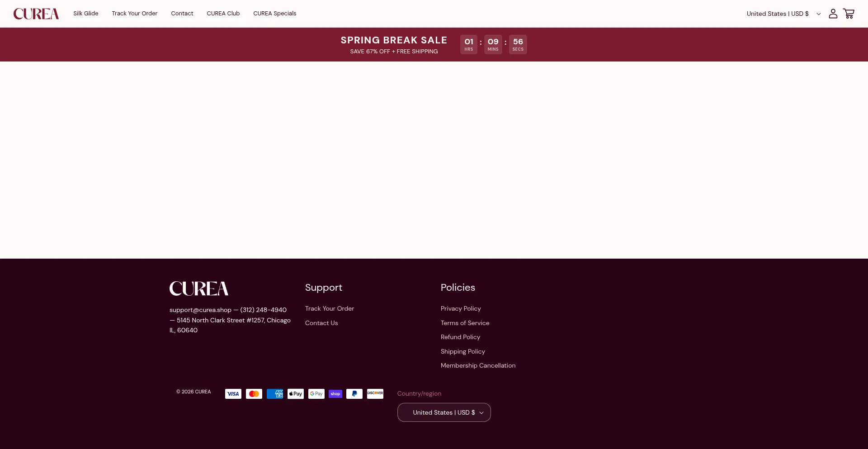The width and height of the screenshot is (868, 449).
Task: Expand the header United States | USD $ selector
Action: (783, 14)
